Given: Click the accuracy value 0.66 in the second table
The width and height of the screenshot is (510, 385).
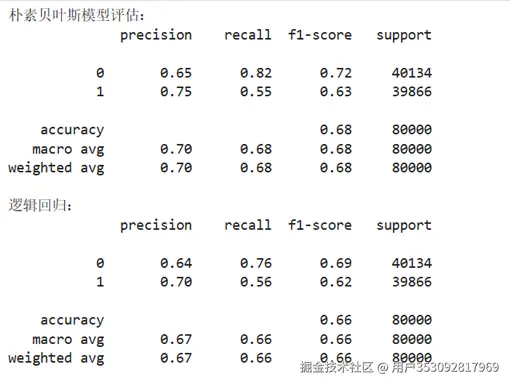Looking at the screenshot, I should click(x=336, y=320).
